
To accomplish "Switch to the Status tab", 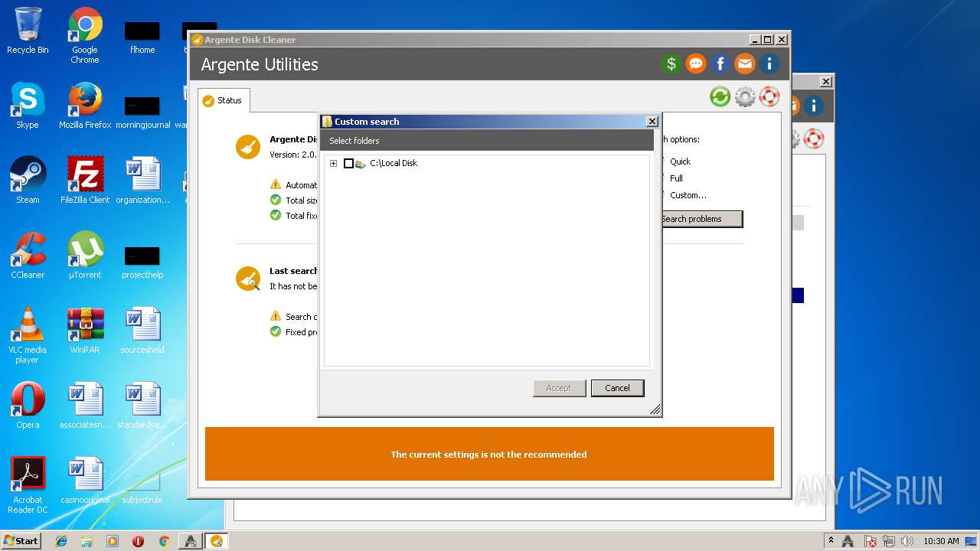I will pyautogui.click(x=223, y=100).
